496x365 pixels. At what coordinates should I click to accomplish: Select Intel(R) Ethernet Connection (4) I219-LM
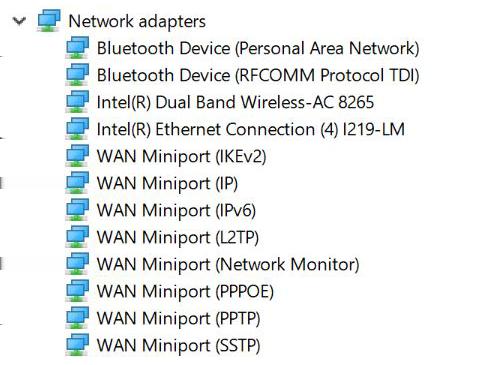click(251, 129)
